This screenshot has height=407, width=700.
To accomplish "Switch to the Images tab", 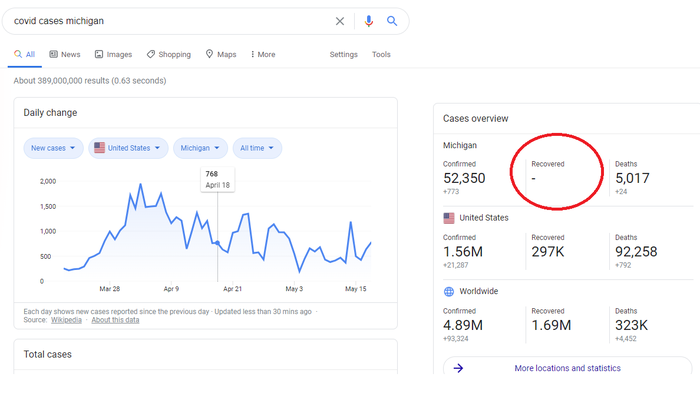I will coord(113,55).
